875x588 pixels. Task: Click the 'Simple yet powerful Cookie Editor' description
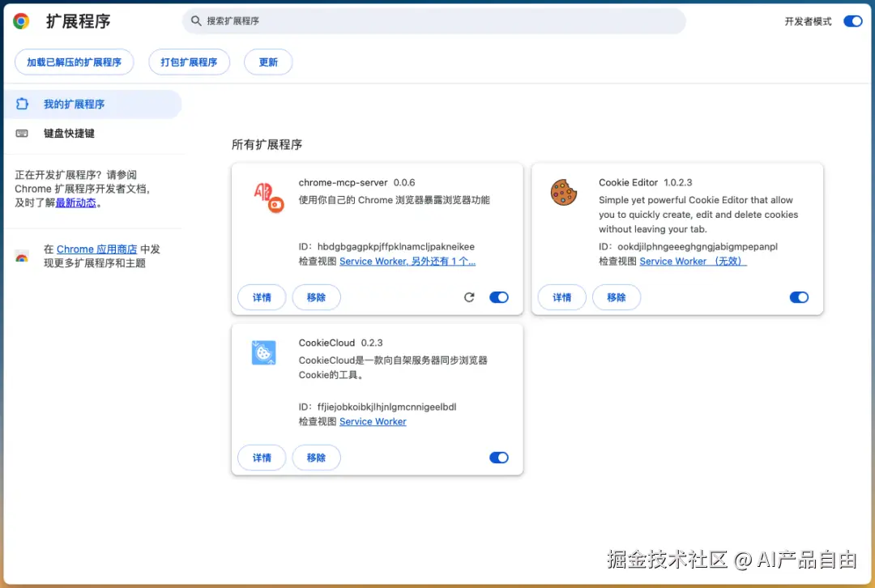(698, 215)
